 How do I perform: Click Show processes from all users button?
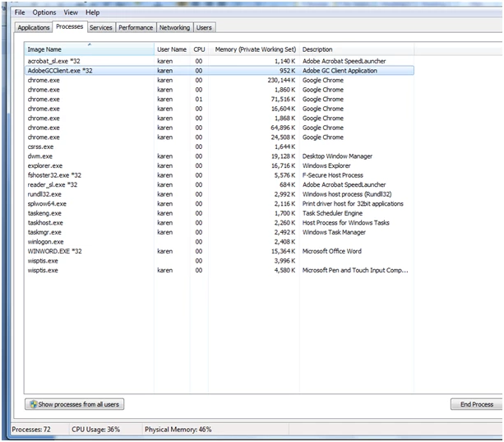click(x=75, y=404)
